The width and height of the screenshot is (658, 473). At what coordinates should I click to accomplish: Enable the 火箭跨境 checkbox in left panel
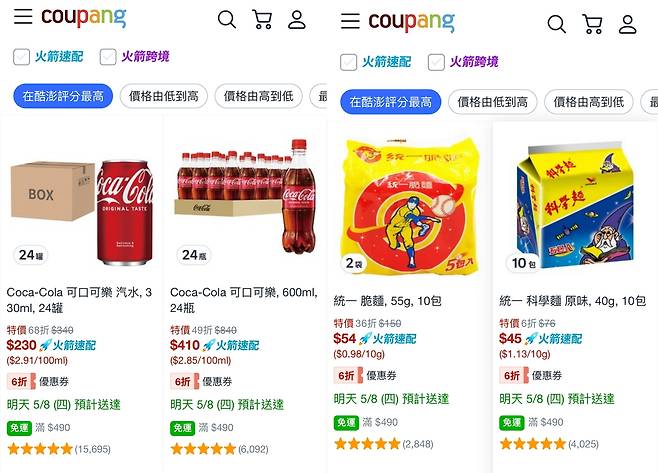108,57
